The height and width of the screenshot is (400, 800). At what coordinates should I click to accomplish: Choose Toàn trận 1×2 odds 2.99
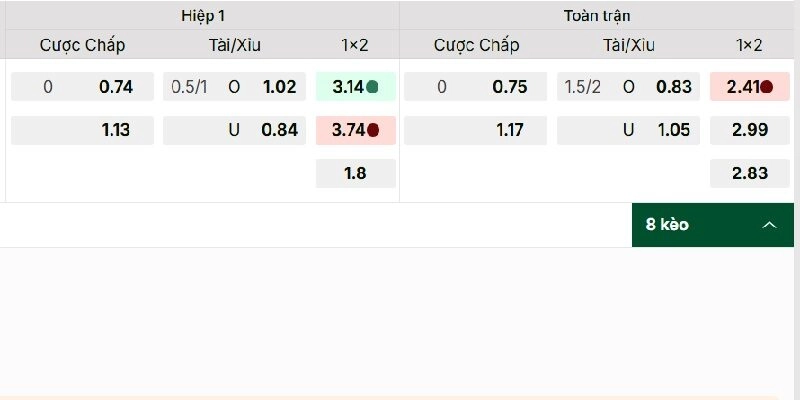[749, 130]
